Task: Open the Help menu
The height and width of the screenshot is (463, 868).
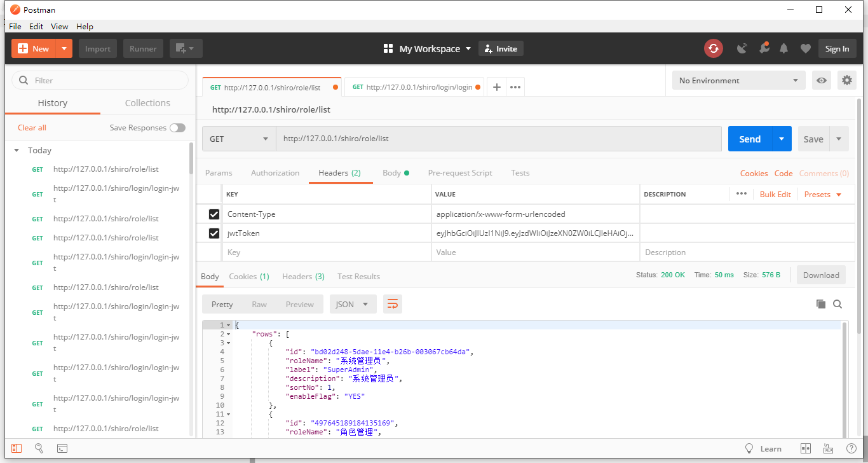Action: click(x=85, y=26)
